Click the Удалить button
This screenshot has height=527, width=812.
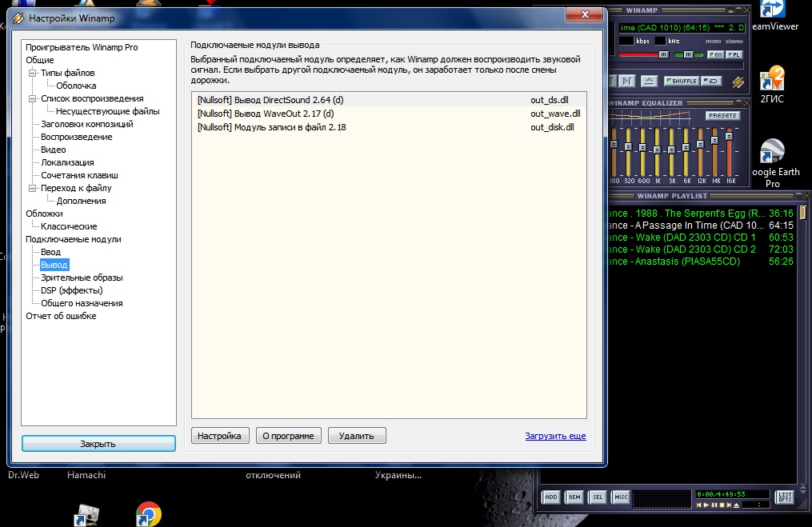tap(357, 436)
